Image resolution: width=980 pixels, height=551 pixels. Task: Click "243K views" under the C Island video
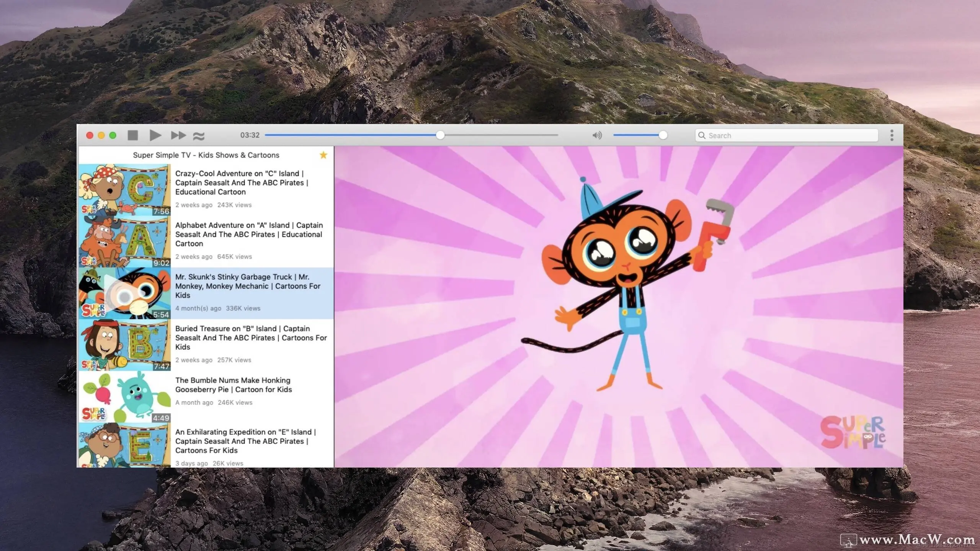point(234,205)
